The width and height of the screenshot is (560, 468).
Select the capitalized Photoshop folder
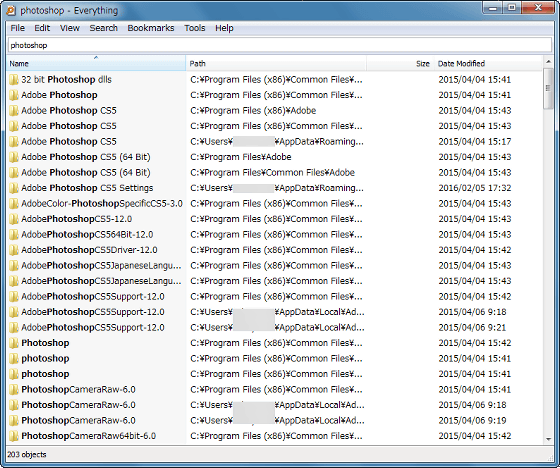point(45,343)
